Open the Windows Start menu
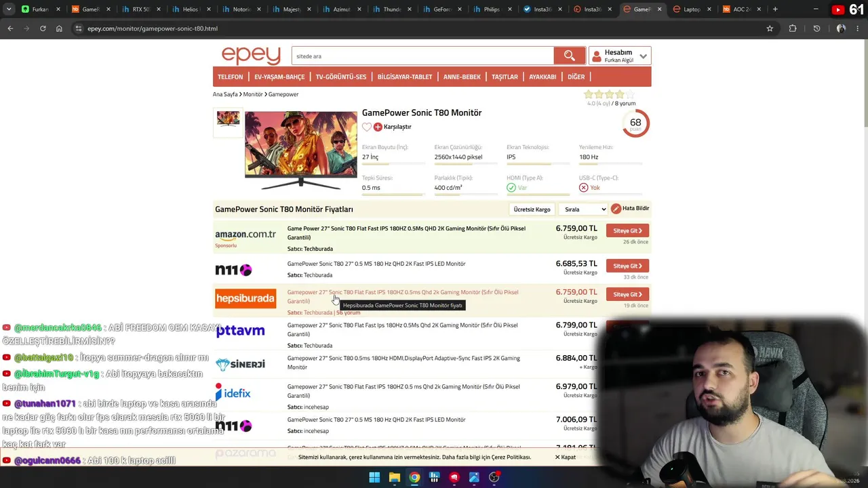868x488 pixels. pyautogui.click(x=374, y=477)
